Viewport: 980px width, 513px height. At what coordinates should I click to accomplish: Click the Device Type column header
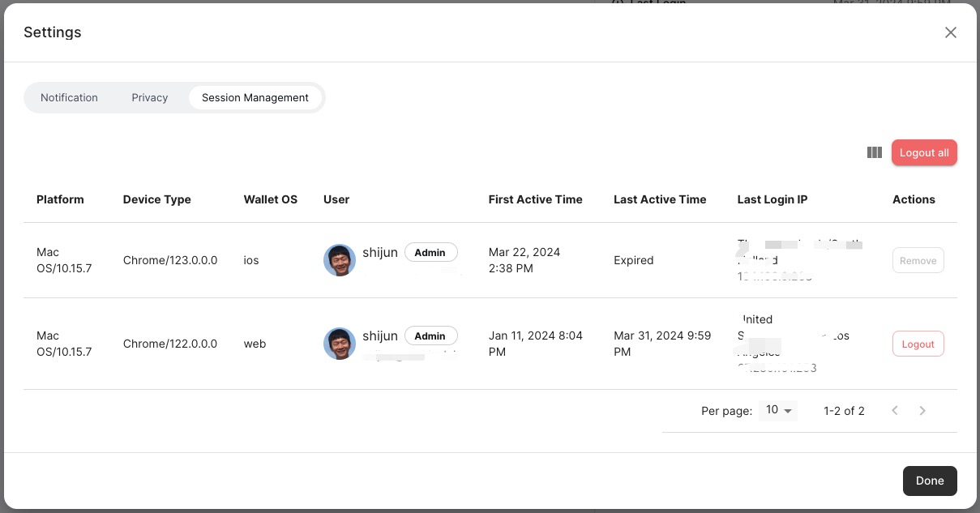click(x=157, y=199)
